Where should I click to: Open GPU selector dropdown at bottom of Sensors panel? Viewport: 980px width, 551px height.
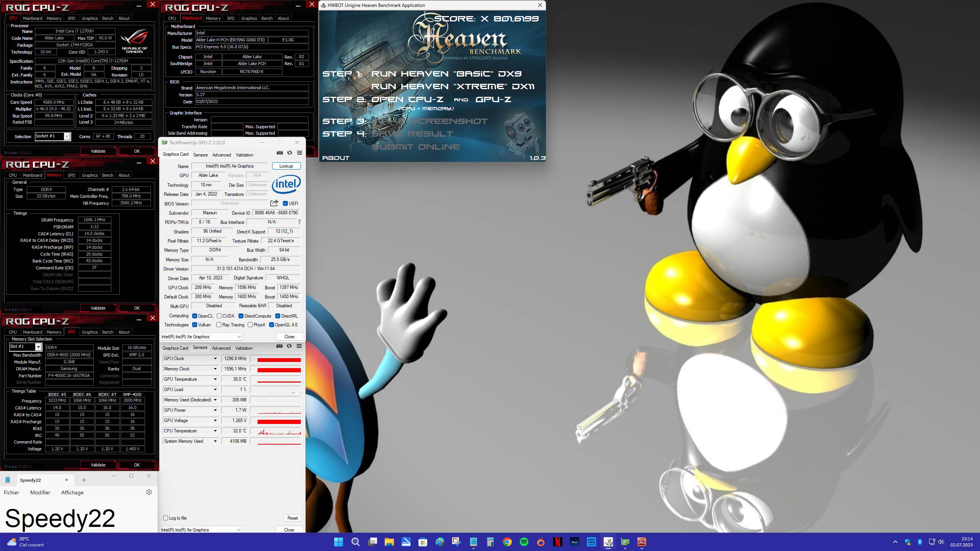(x=201, y=530)
